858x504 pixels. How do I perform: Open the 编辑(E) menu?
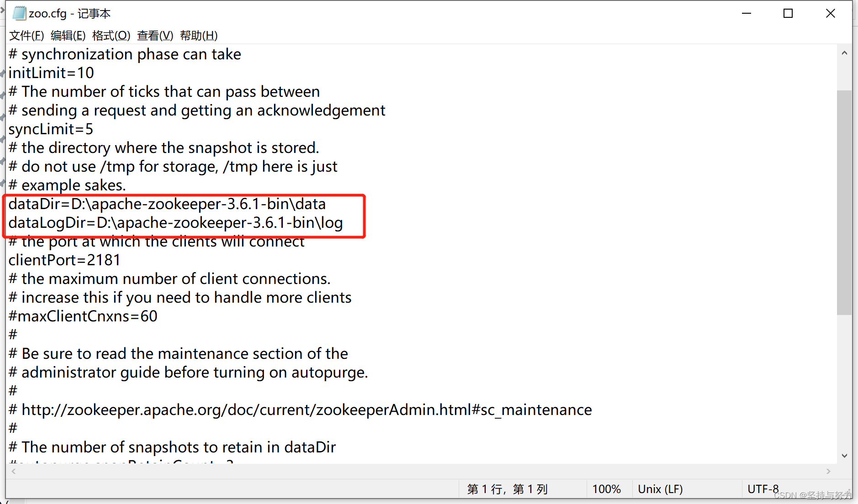[68, 35]
